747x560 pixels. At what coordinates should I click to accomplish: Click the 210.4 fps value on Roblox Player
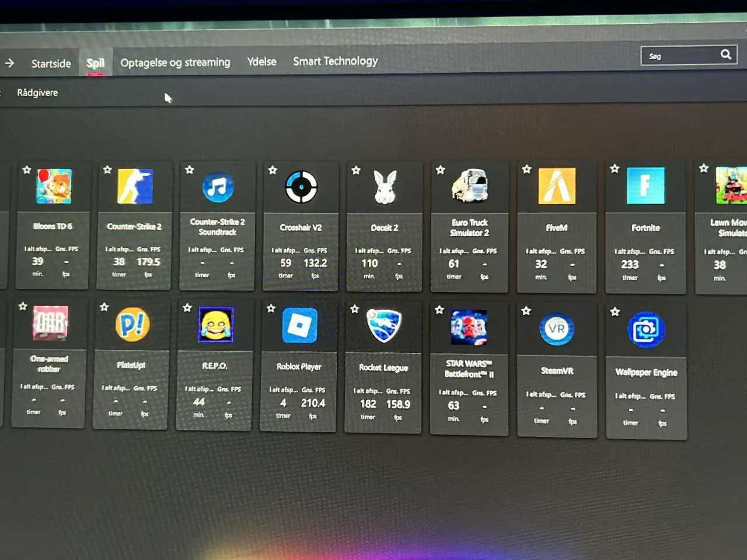(313, 402)
